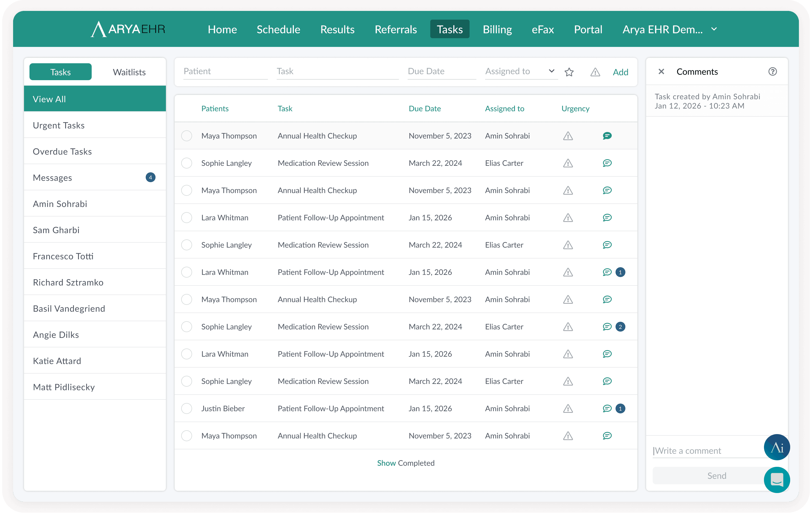Show Urgent Tasks list

[95, 125]
